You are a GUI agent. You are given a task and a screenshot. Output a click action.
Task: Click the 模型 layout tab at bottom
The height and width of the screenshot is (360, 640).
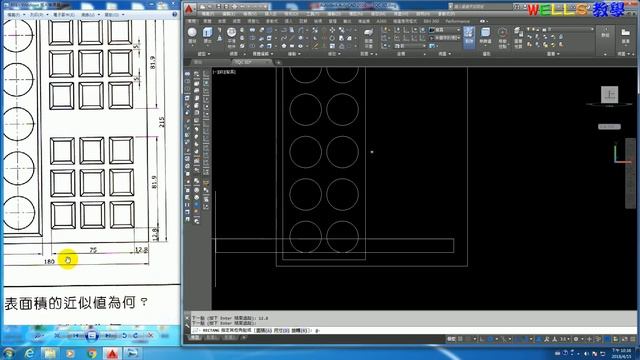point(196,338)
